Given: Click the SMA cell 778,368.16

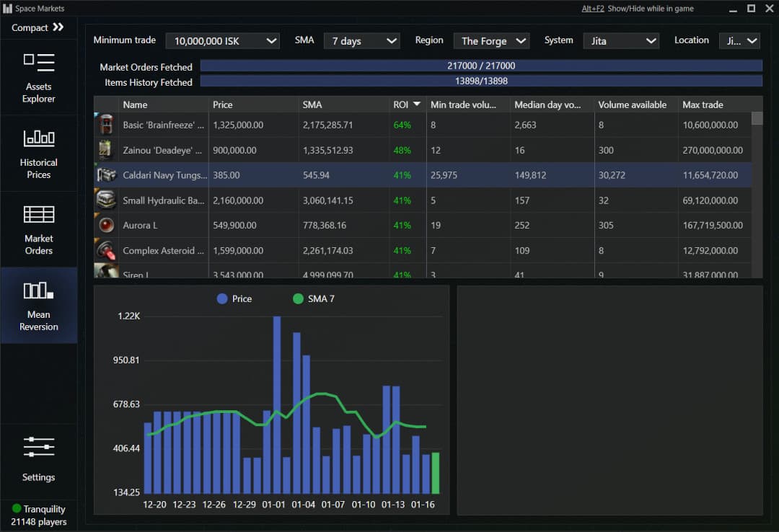Looking at the screenshot, I should (x=325, y=226).
